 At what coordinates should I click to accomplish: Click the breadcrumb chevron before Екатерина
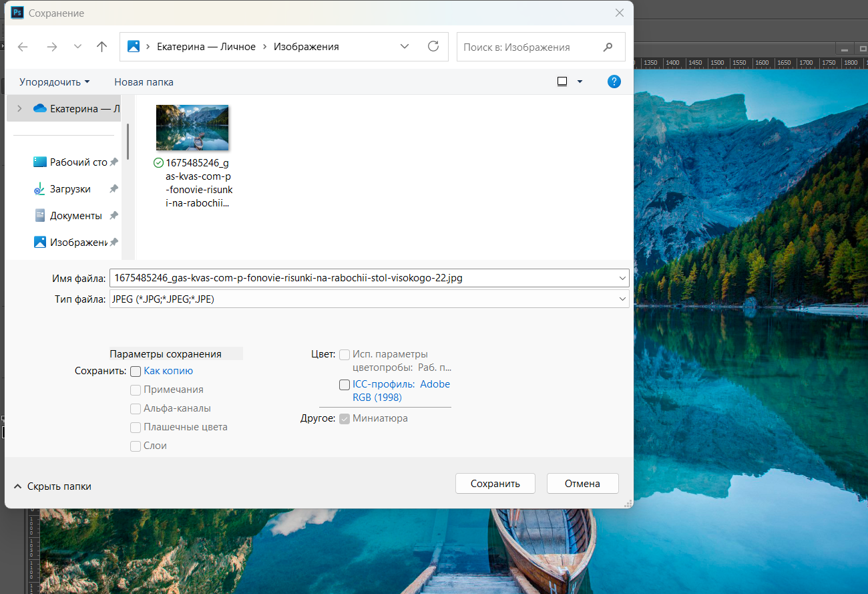pos(148,47)
